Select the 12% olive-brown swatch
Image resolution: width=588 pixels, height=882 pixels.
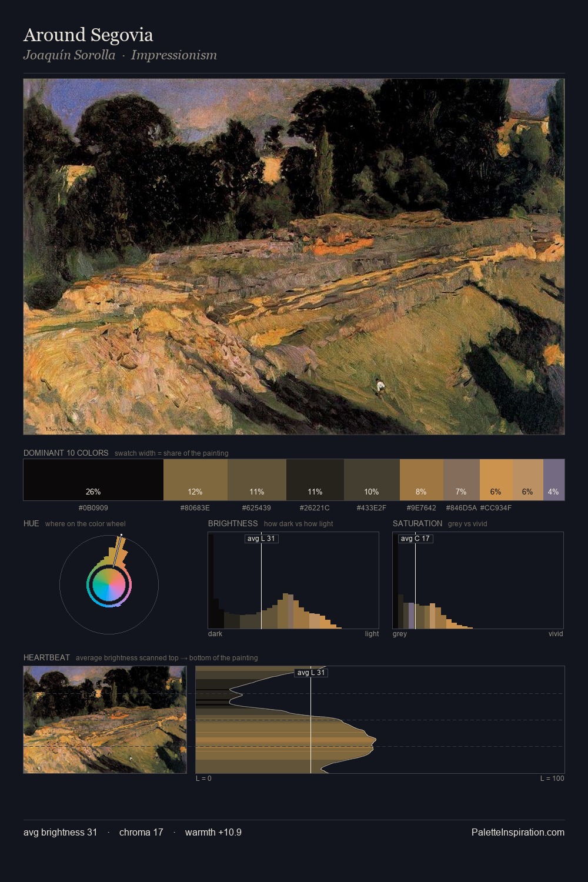point(195,480)
